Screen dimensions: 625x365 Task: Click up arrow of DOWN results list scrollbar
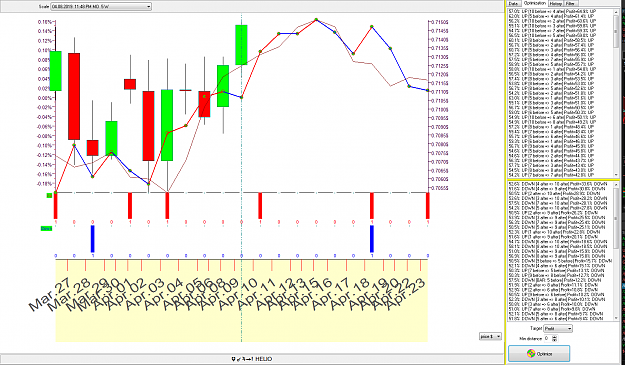[617, 184]
